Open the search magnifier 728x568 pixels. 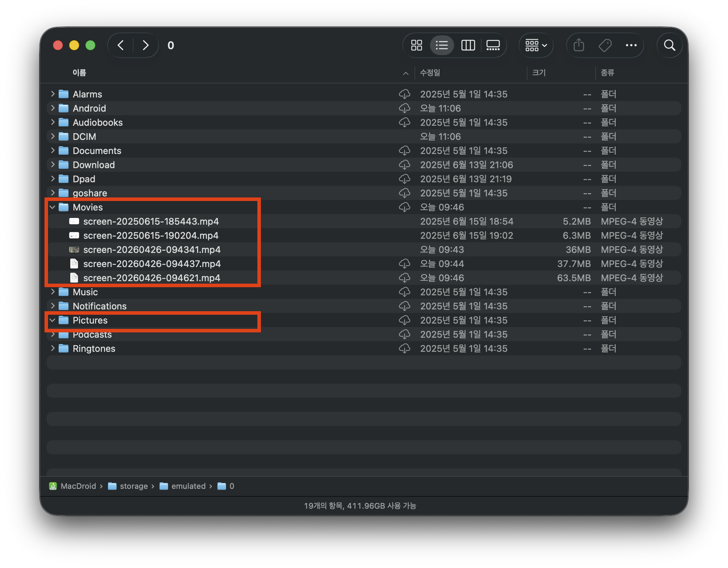pos(669,45)
